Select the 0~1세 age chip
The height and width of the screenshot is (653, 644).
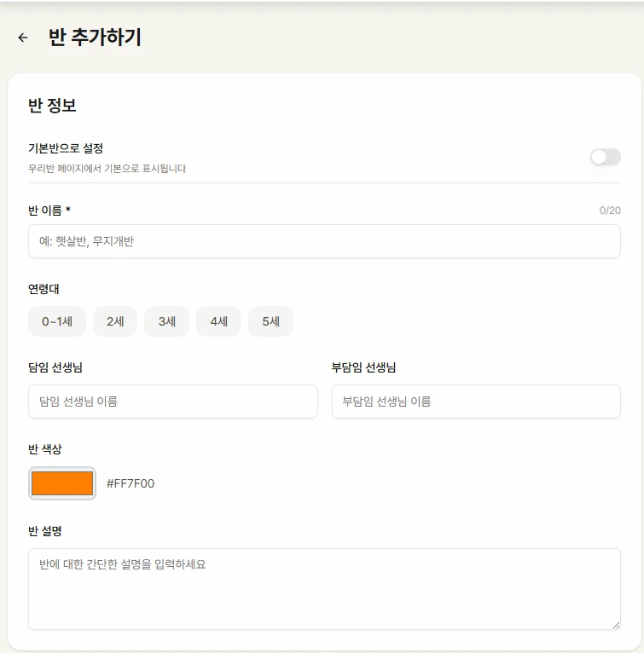[x=57, y=321]
